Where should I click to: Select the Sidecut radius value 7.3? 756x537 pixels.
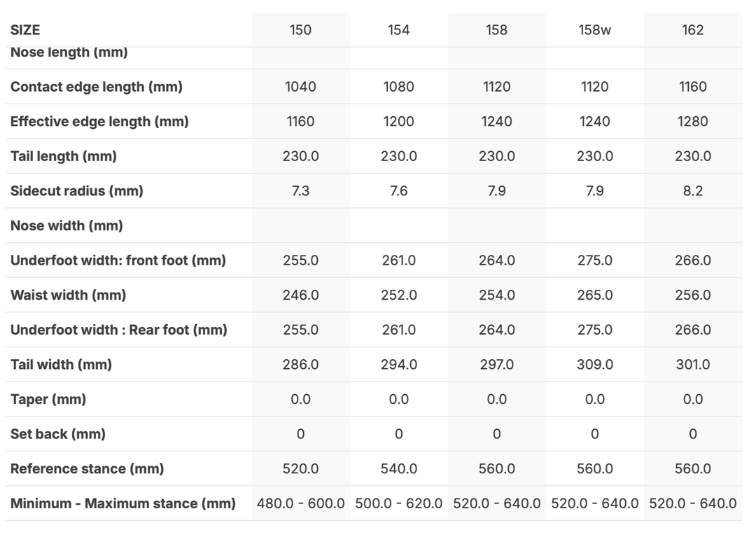(x=300, y=191)
